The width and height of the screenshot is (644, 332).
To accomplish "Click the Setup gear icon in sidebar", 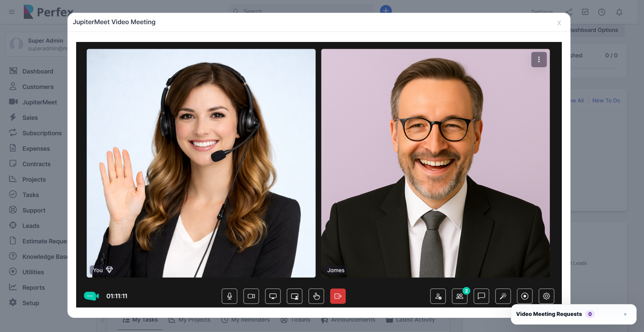I will [x=13, y=302].
